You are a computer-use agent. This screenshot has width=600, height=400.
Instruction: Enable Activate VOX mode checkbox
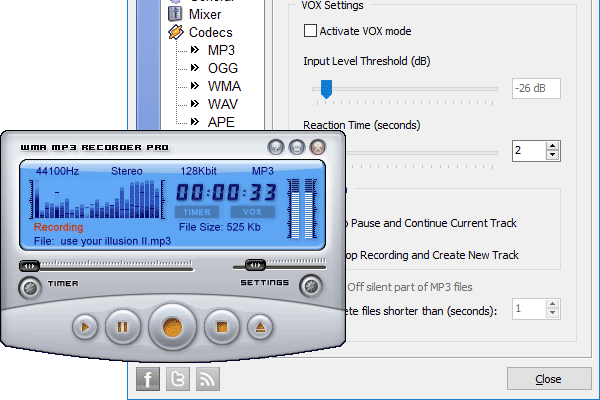click(310, 31)
